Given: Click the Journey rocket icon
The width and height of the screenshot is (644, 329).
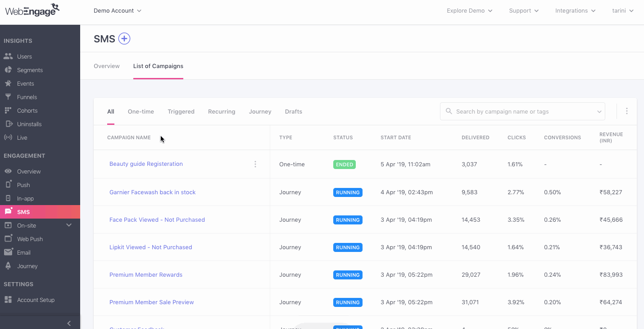Looking at the screenshot, I should point(8,266).
